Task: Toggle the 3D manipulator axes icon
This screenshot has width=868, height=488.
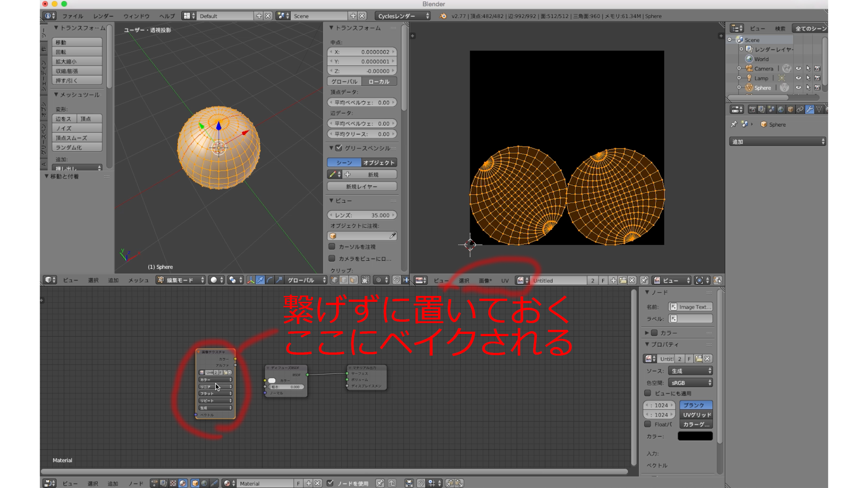Action: (250, 280)
